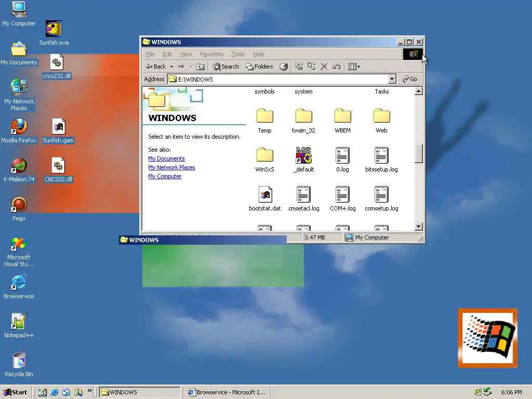Select the Temp folder
Viewport: 532px width, 399px height.
264,121
